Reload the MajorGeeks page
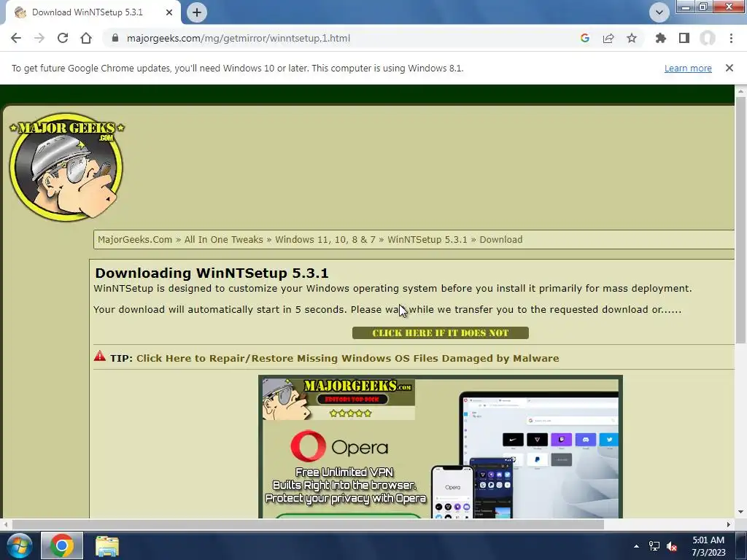The height and width of the screenshot is (560, 747). [63, 38]
